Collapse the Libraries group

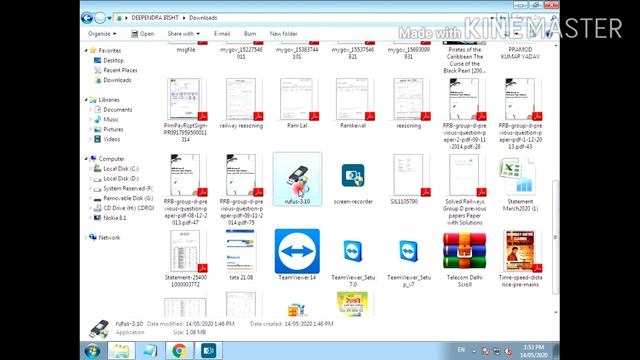pyautogui.click(x=86, y=100)
